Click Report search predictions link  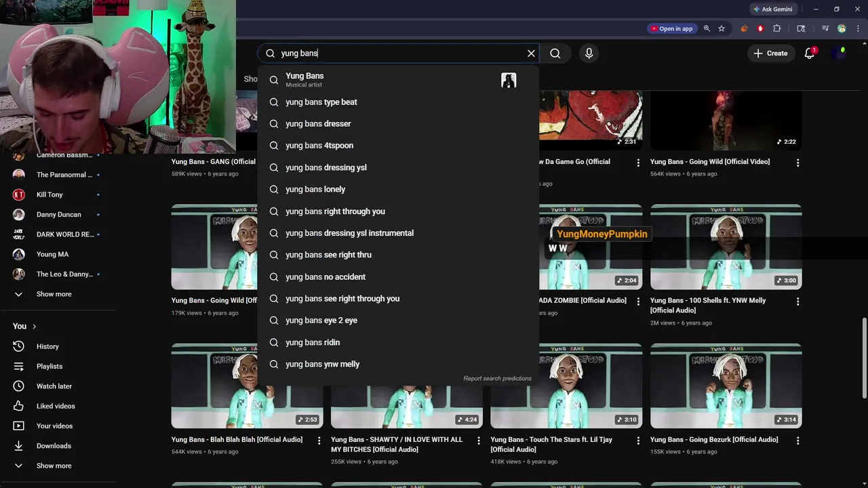[497, 378]
